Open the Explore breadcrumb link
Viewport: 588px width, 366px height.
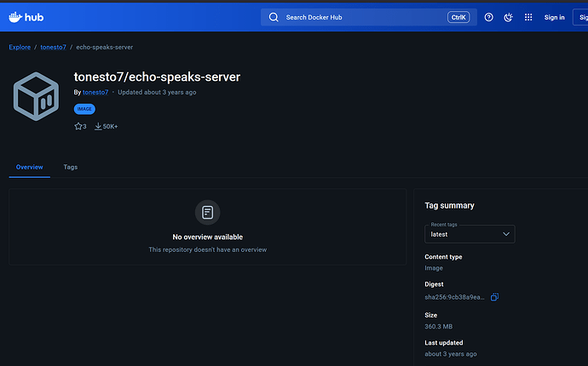[20, 47]
